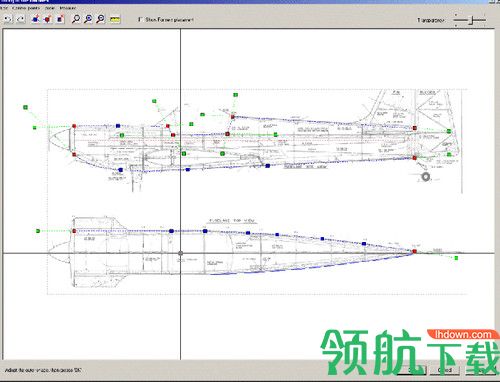Click the zoom out magnifier icon
Screen dimensions: 500x382
pos(101,19)
